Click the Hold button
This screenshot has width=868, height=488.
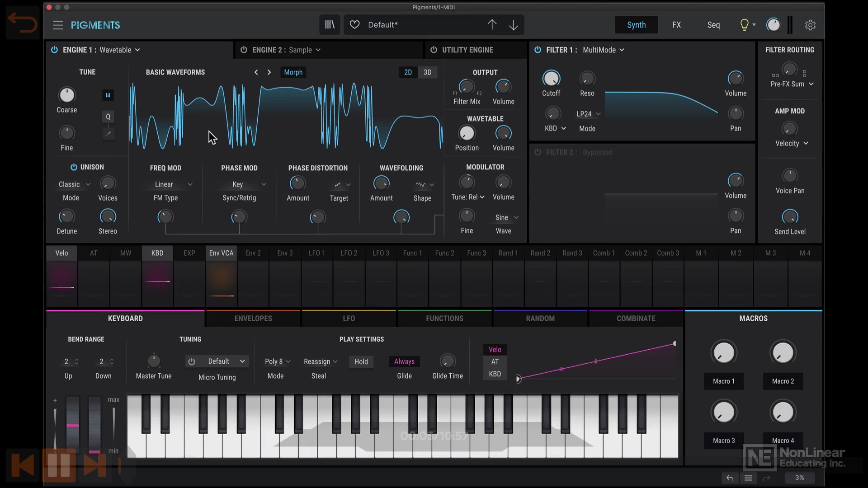pos(361,361)
